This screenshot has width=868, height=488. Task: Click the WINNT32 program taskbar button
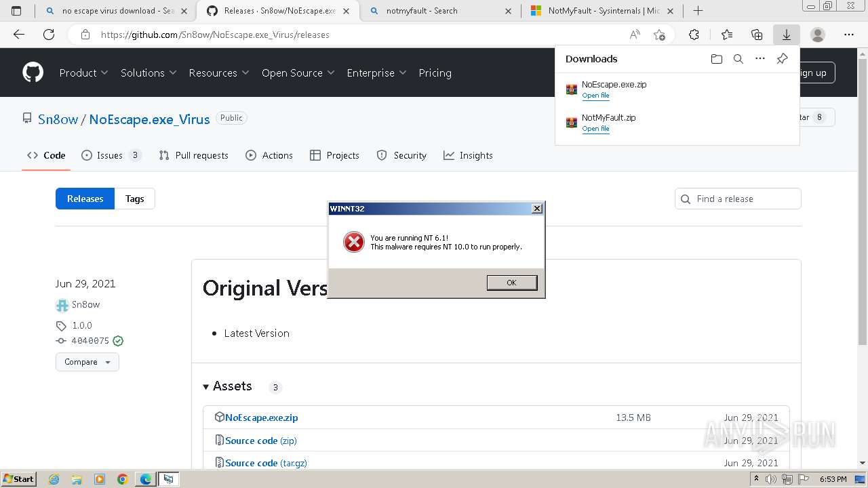tap(168, 479)
